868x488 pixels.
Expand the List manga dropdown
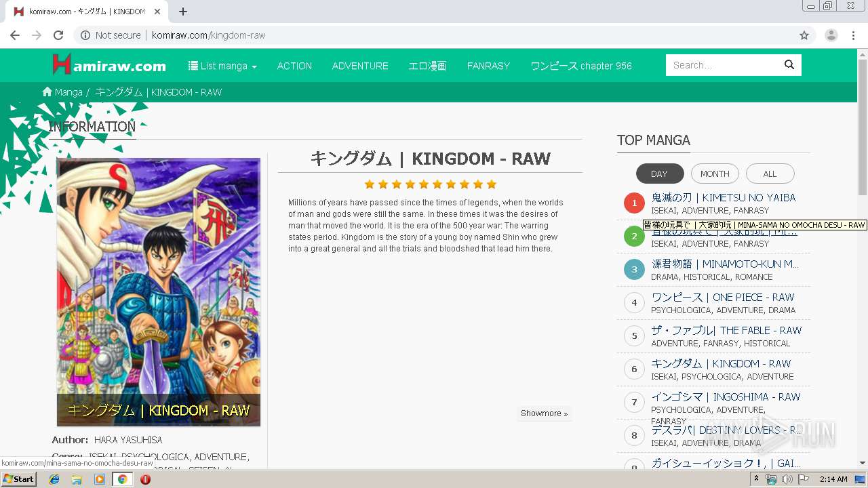click(222, 66)
